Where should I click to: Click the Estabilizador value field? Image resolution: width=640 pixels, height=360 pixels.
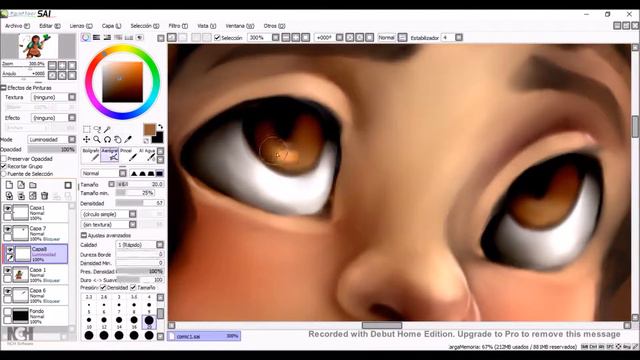pos(448,38)
